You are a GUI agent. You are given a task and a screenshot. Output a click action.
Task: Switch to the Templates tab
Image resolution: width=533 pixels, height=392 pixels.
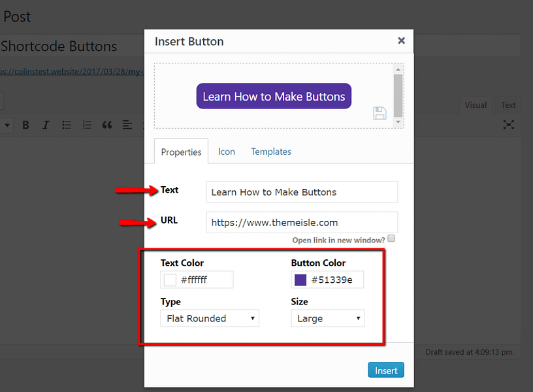click(270, 151)
